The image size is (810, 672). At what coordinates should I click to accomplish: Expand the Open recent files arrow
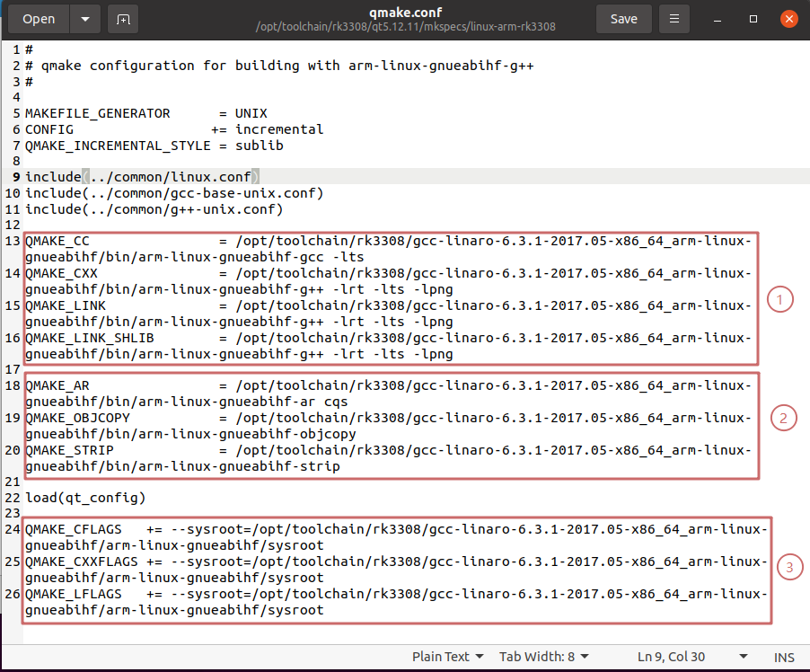84,19
